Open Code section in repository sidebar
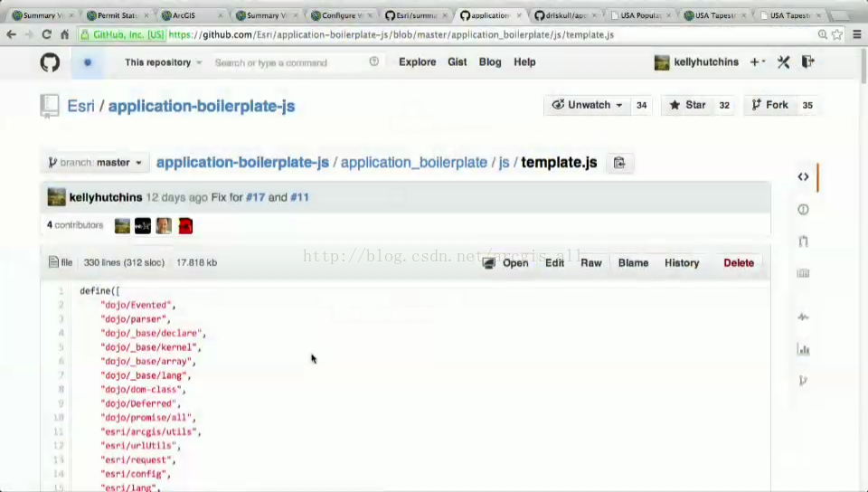The height and width of the screenshot is (492, 868). pos(803,176)
